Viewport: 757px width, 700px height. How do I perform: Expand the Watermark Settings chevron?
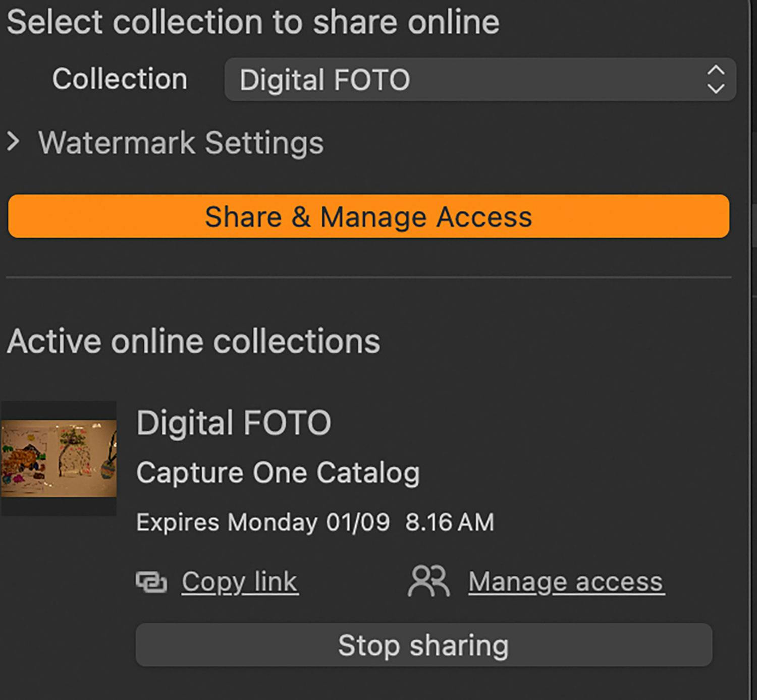14,142
